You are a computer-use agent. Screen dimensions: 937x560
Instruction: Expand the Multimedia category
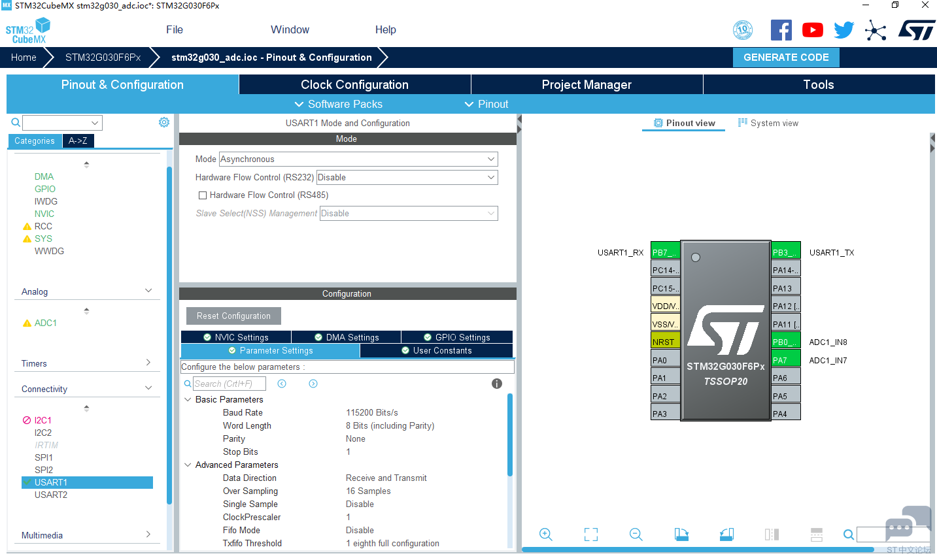point(148,535)
